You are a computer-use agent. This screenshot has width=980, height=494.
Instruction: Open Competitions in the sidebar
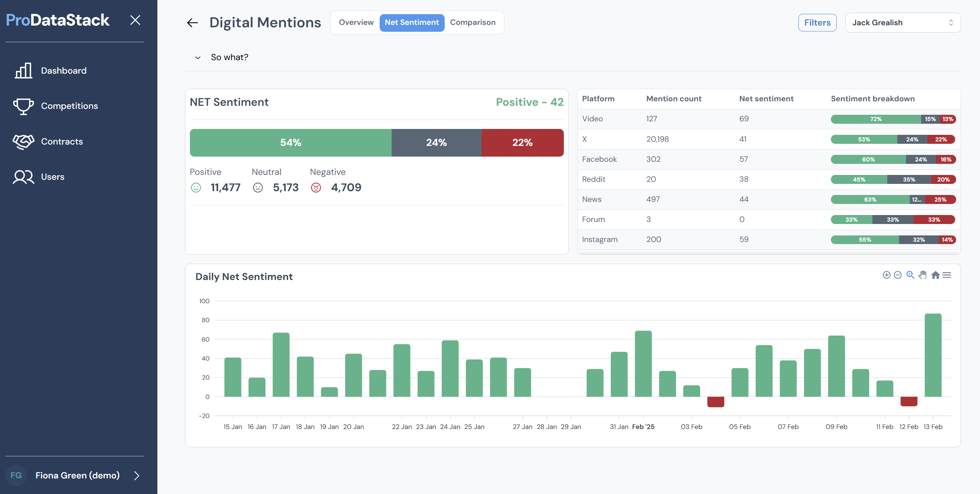(x=69, y=106)
